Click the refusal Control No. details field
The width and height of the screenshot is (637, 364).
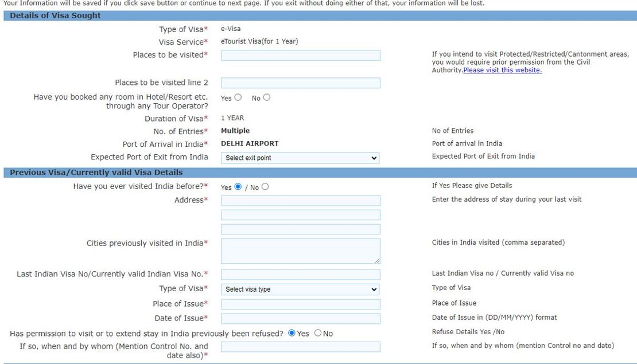[x=300, y=347]
